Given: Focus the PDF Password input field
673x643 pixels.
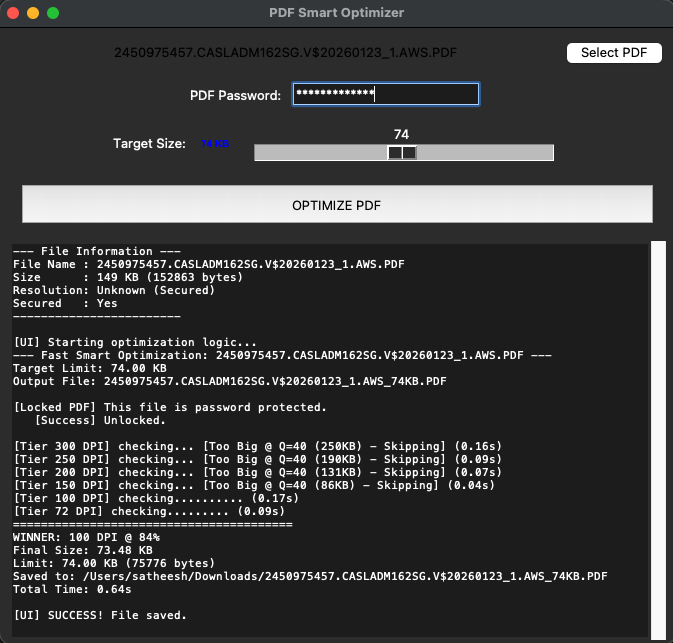Looking at the screenshot, I should [x=385, y=94].
